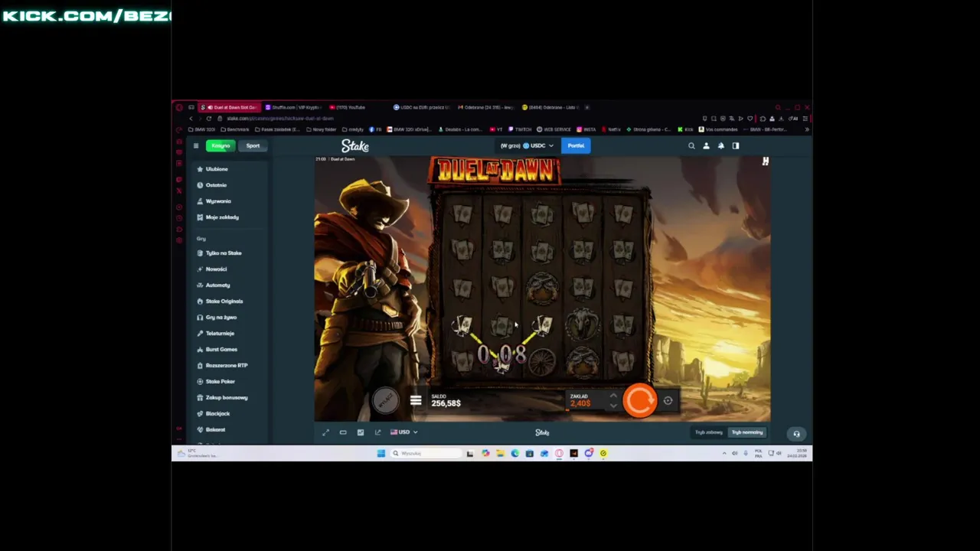Open the USD currency dropdown below game

[404, 432]
